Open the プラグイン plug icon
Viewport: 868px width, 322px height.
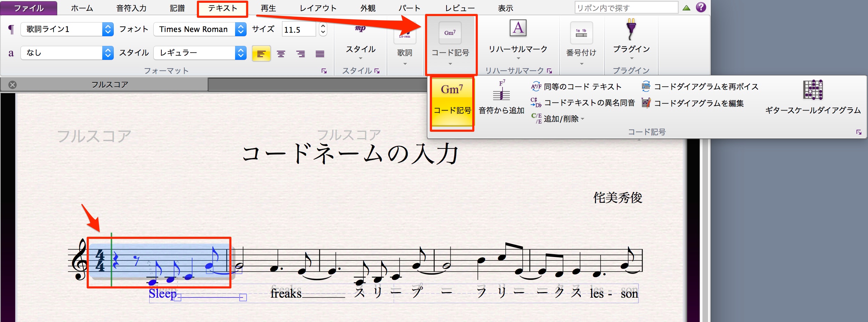coord(631,29)
